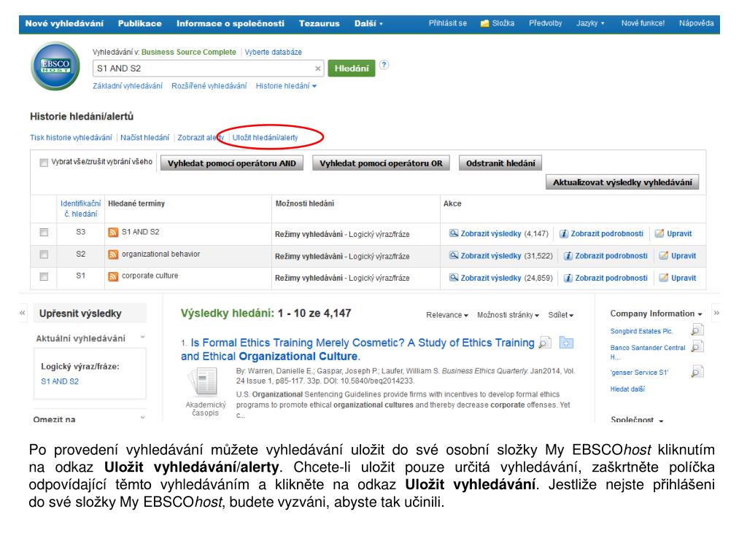
Task: Open Informace o společnosti menu item
Action: tap(230, 23)
